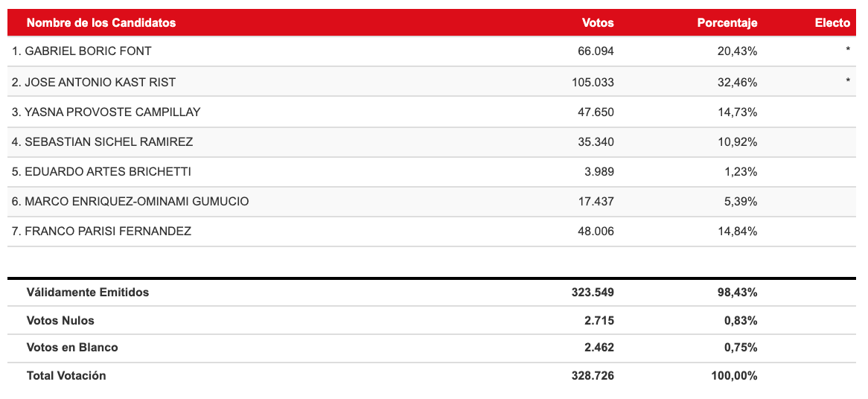This screenshot has width=868, height=399.
Task: Click the elected asterisk for Gabriel Boric
Action: pos(847,51)
